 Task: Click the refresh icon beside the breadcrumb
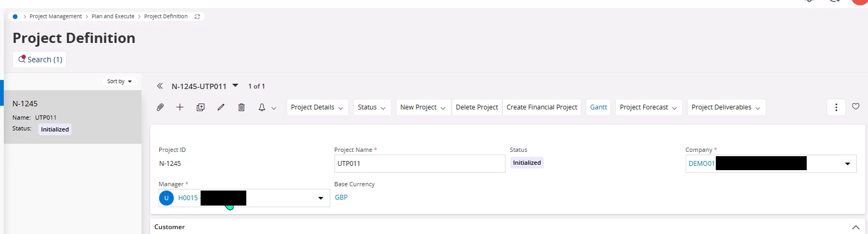197,17
